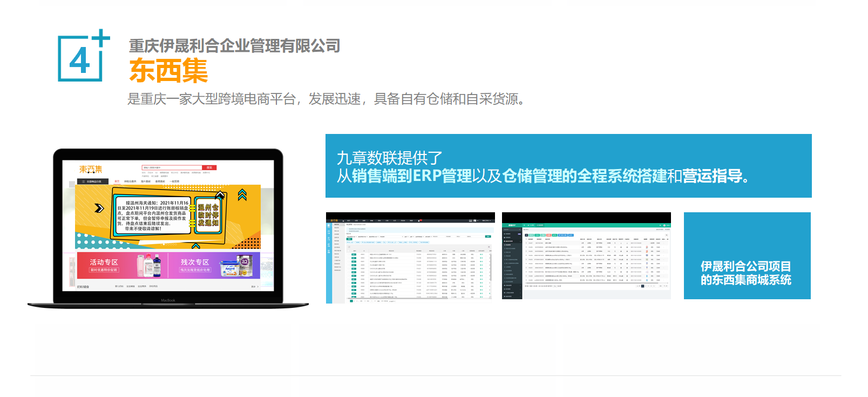Click the search box on the laptop site

point(172,167)
